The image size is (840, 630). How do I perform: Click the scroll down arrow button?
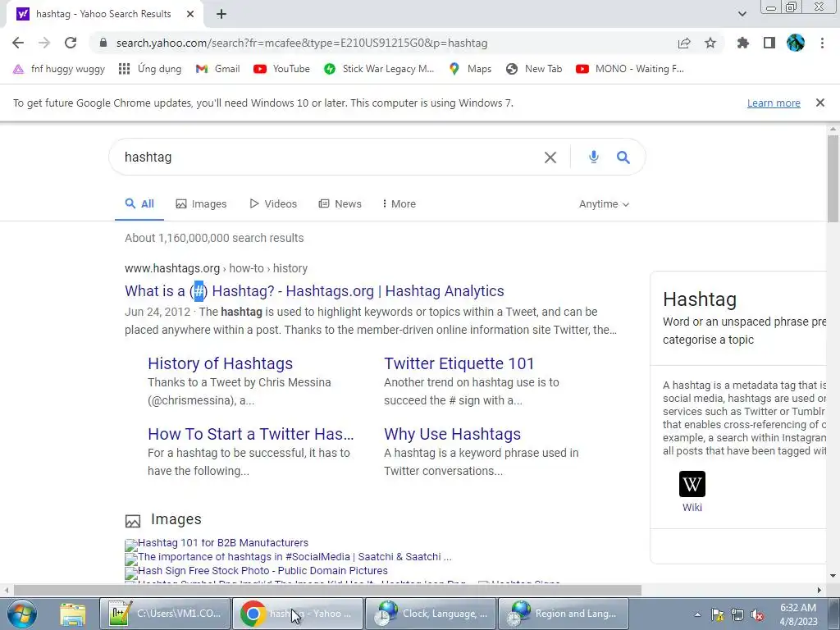(833, 576)
